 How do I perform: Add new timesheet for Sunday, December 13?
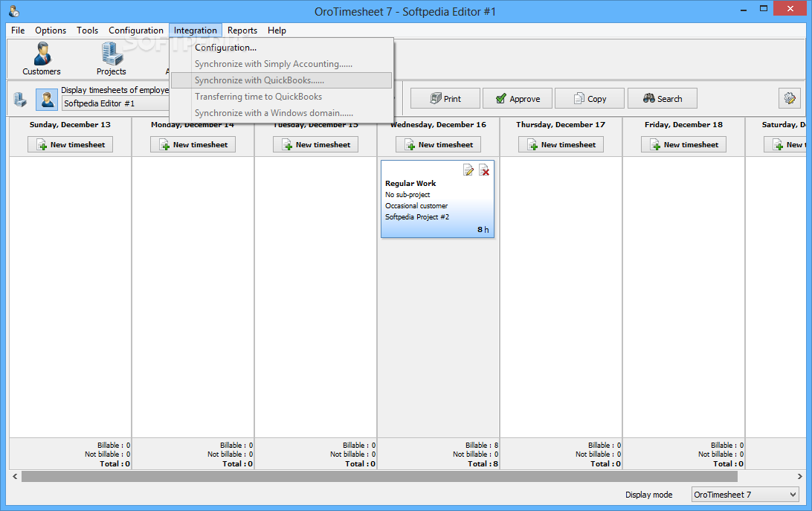point(70,144)
